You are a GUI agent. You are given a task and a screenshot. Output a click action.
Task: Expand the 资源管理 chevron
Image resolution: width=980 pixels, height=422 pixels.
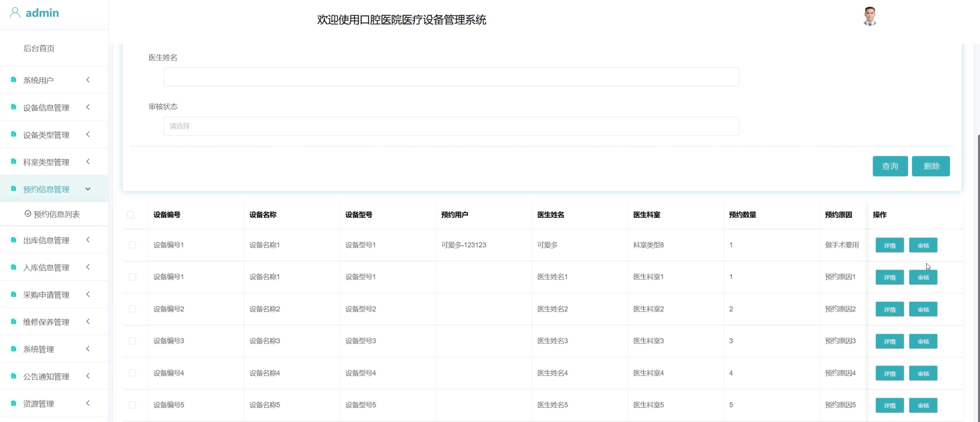[88, 403]
